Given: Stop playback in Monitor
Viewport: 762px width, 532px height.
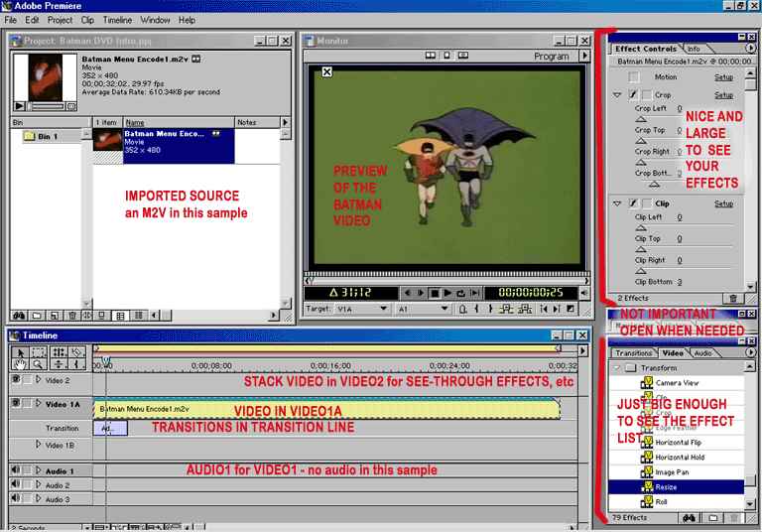Looking at the screenshot, I should coord(435,293).
